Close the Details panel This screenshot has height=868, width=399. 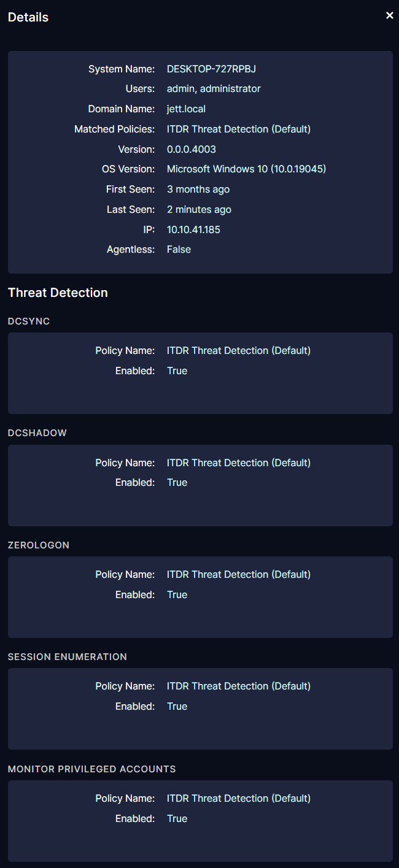tap(389, 15)
